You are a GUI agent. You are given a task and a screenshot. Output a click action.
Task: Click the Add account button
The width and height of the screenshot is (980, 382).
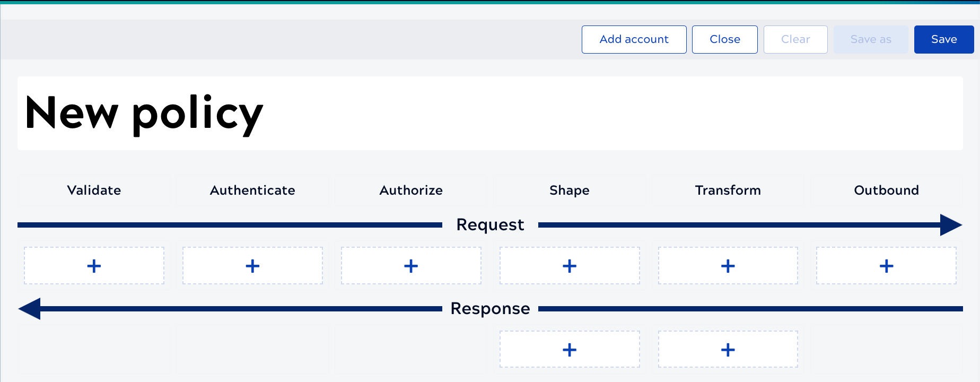pos(634,39)
